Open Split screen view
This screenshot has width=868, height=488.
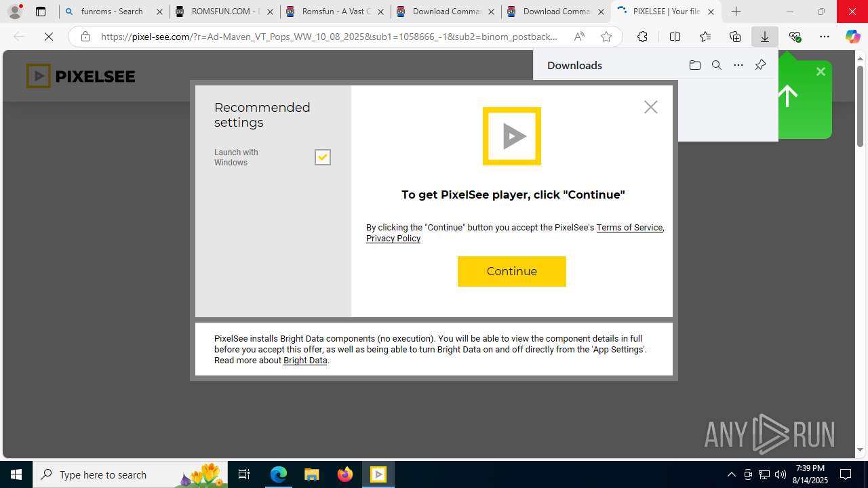coord(675,37)
